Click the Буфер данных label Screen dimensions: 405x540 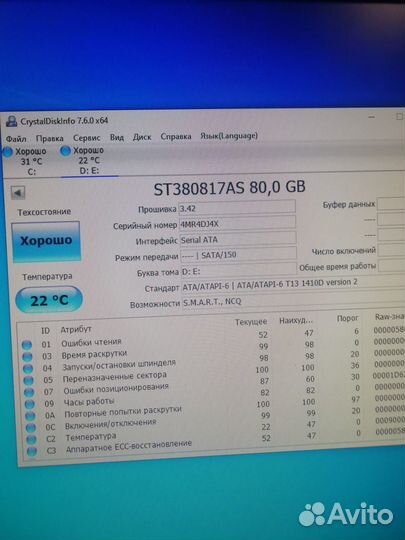(349, 204)
